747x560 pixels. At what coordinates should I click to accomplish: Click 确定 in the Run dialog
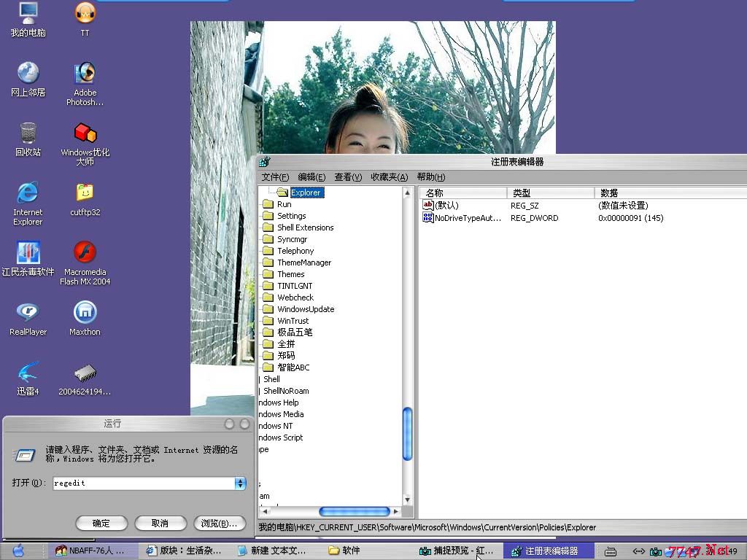(101, 523)
